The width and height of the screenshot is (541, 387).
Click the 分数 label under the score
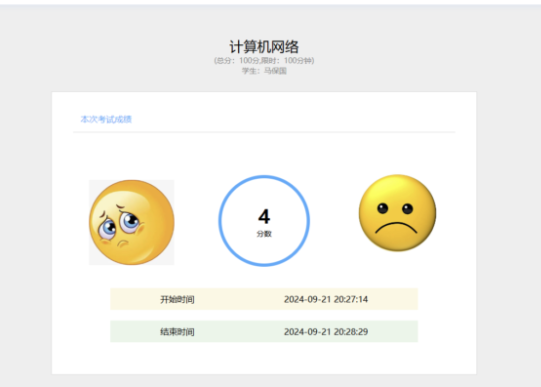[x=264, y=234]
